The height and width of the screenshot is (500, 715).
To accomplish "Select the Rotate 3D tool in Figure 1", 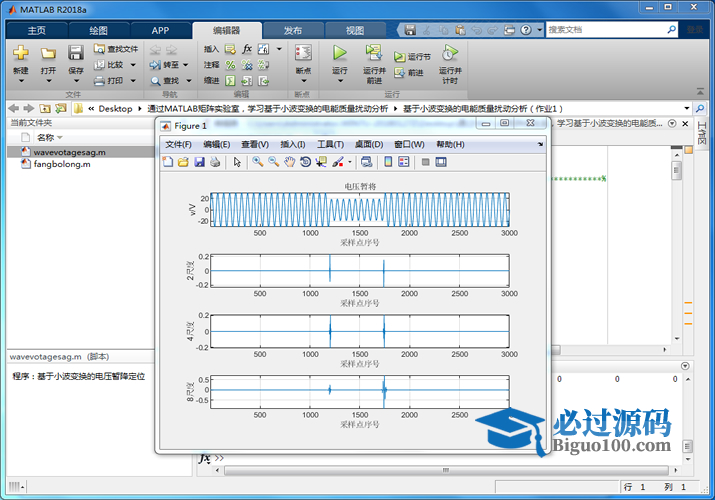I will point(306,162).
